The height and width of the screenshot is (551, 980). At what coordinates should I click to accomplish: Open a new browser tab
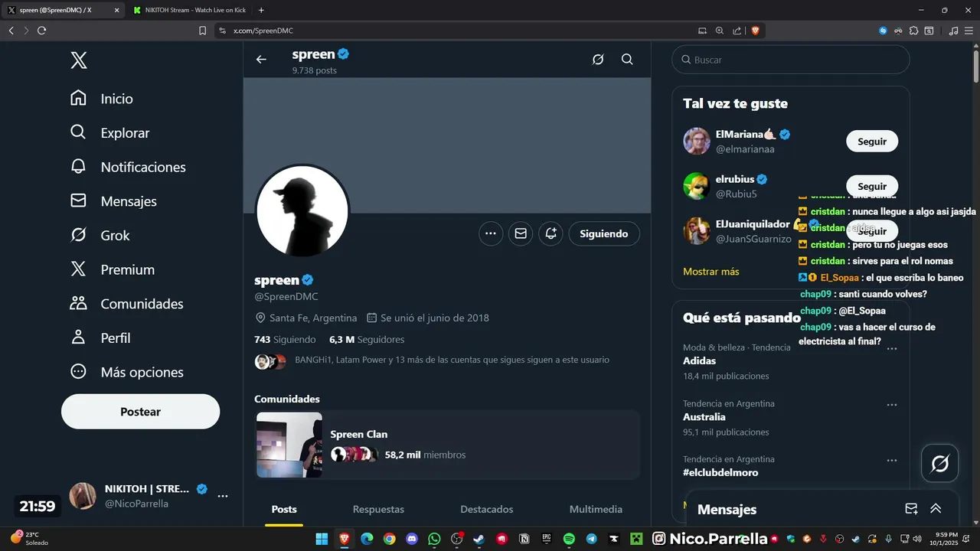[x=261, y=10]
